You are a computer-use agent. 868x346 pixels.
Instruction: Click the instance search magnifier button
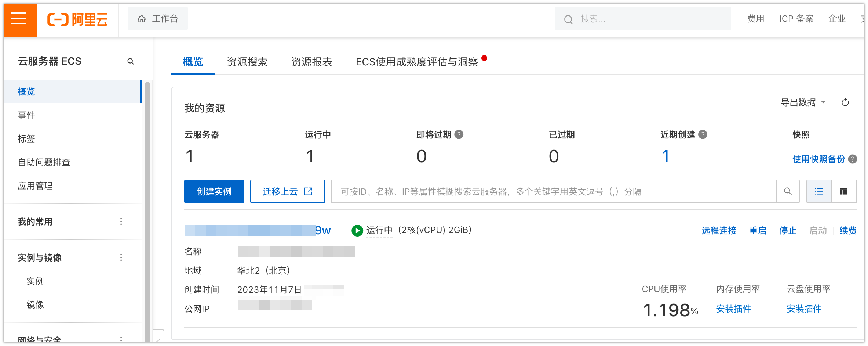point(788,191)
